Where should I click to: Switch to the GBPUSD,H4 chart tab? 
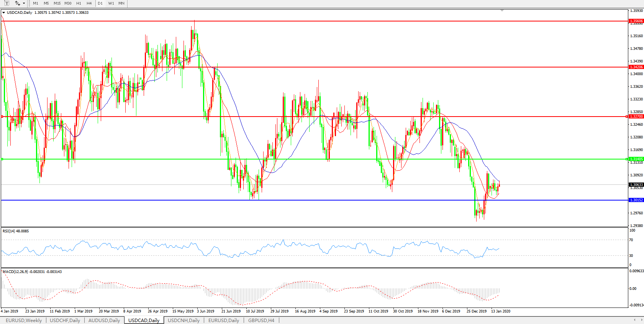261,320
